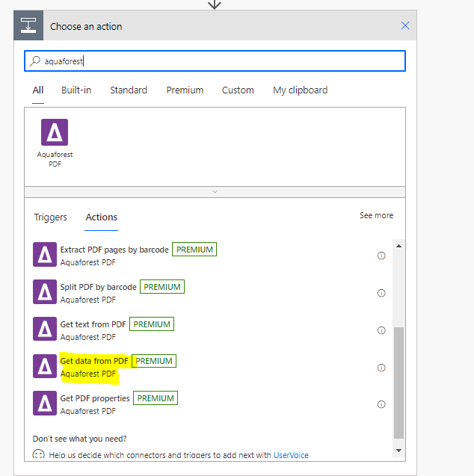View info for Get PDF properties
The height and width of the screenshot is (476, 474).
click(x=381, y=404)
